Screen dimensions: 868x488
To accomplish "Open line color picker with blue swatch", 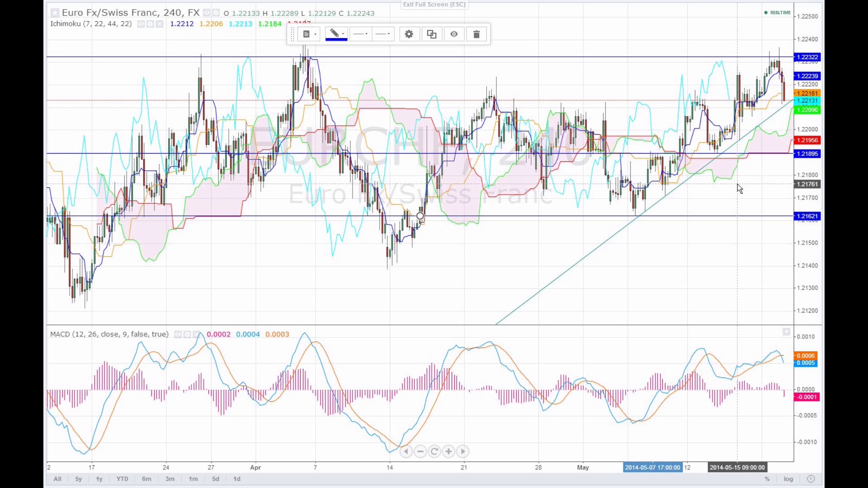I will 336,34.
